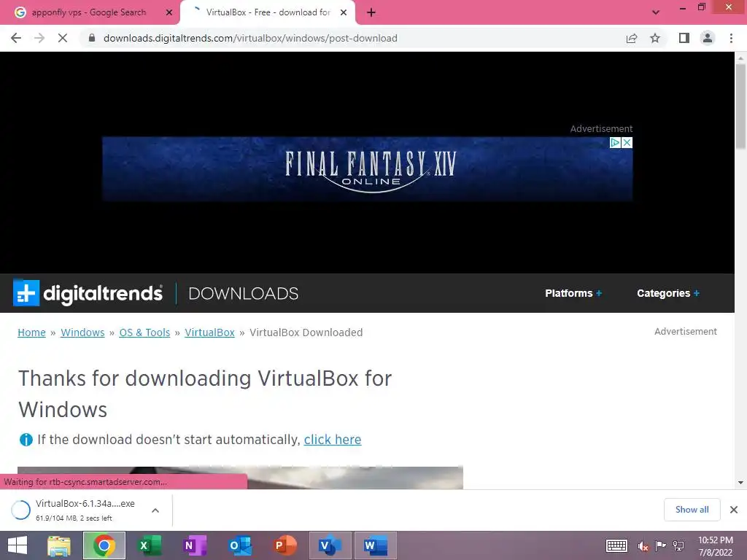The height and width of the screenshot is (560, 747).
Task: Click the 'click here' download link
Action: [x=333, y=440]
